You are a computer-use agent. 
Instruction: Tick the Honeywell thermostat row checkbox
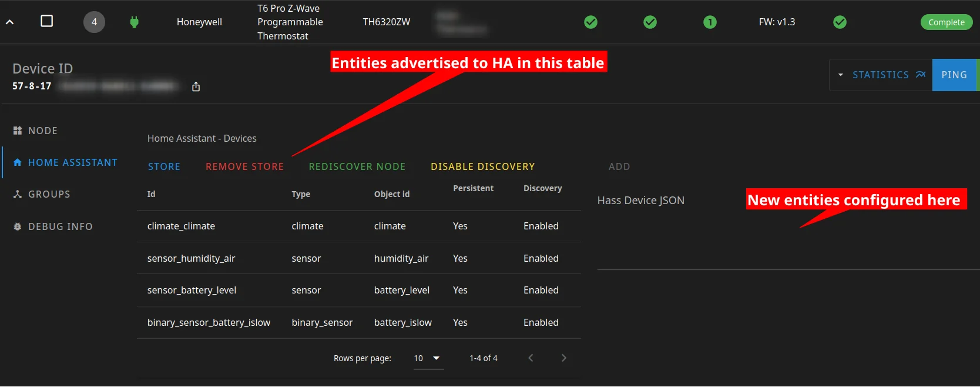click(x=47, y=21)
